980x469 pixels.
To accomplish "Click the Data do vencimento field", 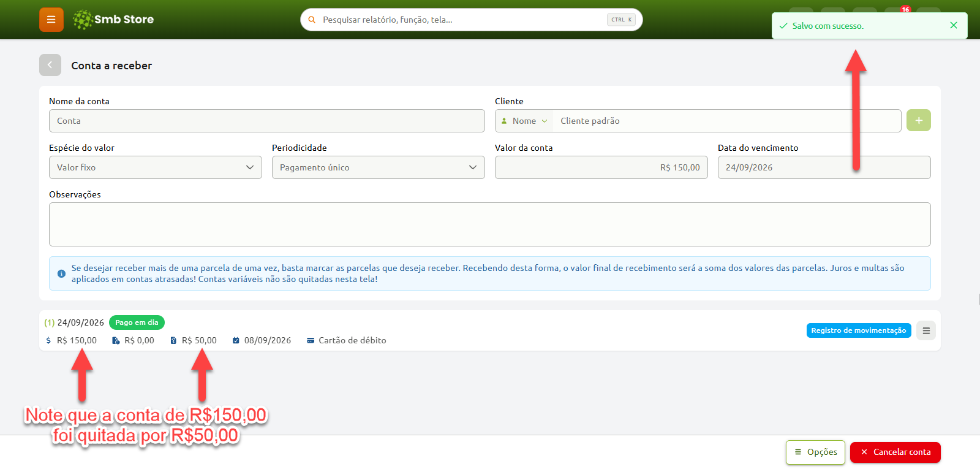I will pyautogui.click(x=824, y=167).
